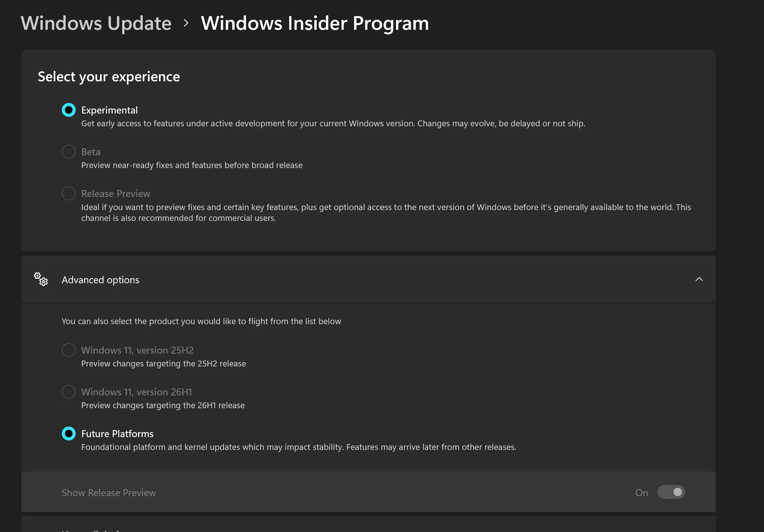Click the Release Preview label text
Screen dimensions: 764x532
click(x=116, y=194)
